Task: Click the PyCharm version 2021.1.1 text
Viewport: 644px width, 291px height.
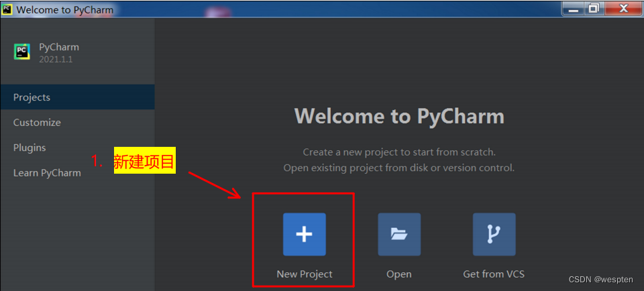Action: click(56, 60)
